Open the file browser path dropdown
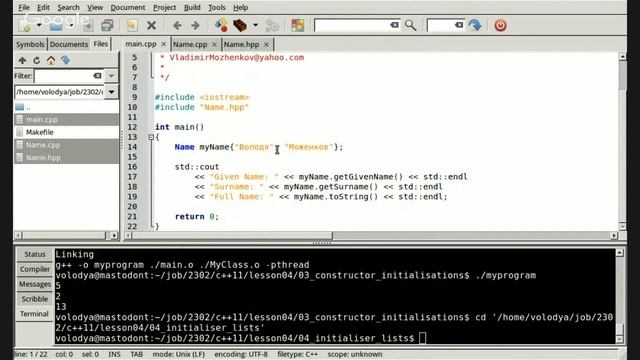This screenshot has width=640, height=360. pos(111,92)
